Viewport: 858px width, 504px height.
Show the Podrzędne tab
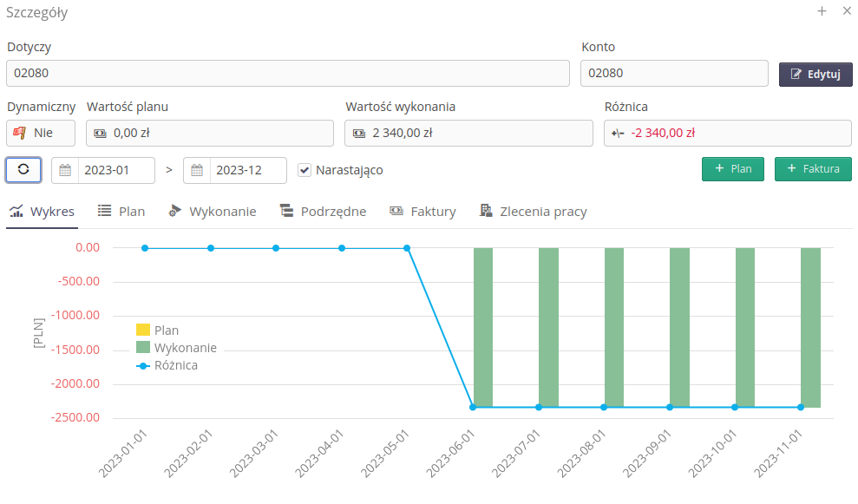[x=323, y=211]
